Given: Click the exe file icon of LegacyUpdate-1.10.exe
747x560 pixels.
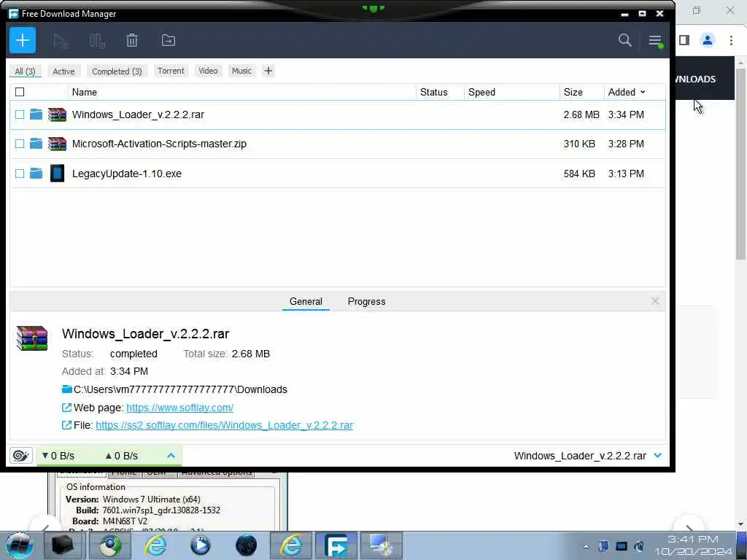Looking at the screenshot, I should [x=57, y=174].
